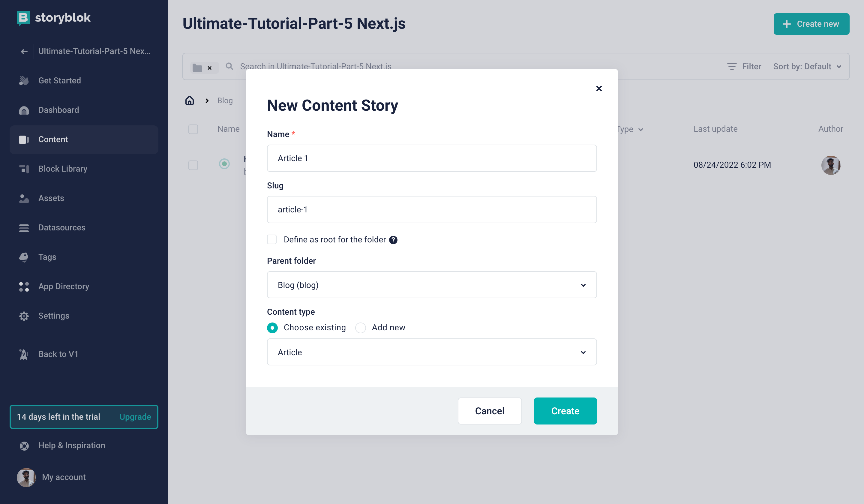
Task: Open App Directory in the sidebar
Action: (84, 286)
